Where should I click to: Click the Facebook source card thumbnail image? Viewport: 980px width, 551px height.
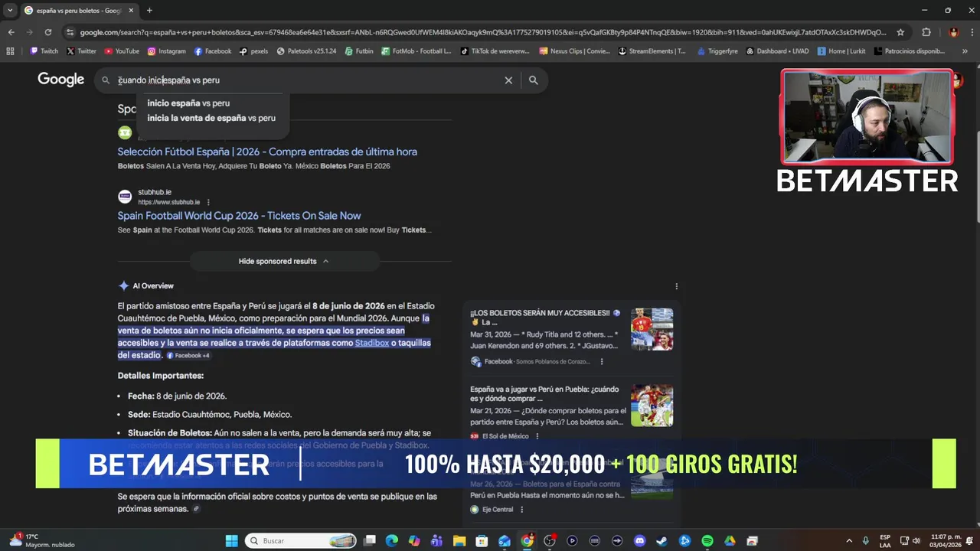(x=652, y=329)
